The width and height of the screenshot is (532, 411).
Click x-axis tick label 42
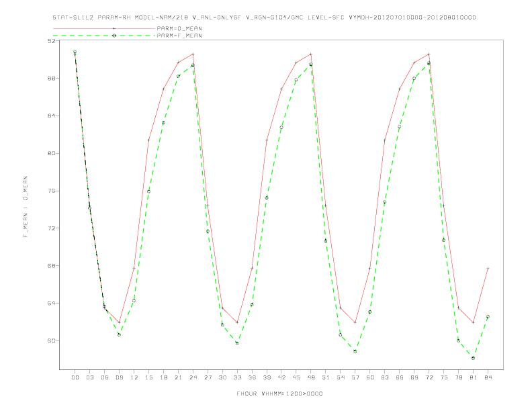(281, 377)
